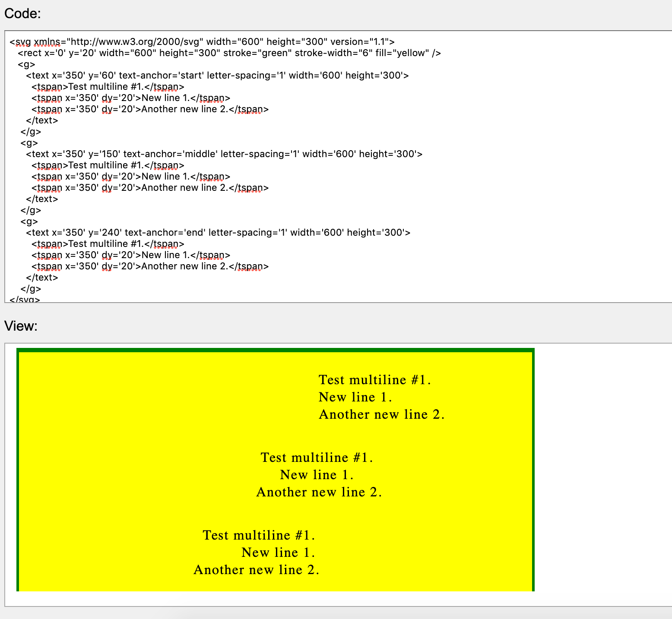Click the bottom 'Another new line 2.' rendered text

click(257, 570)
